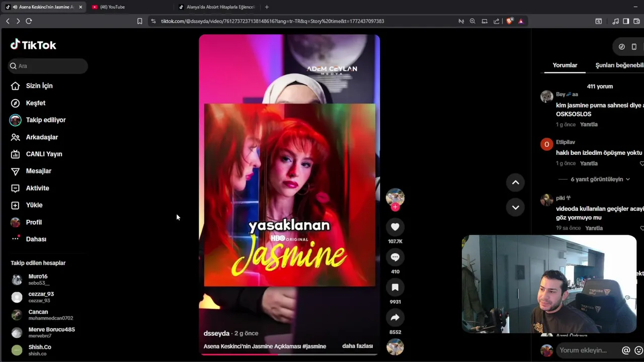Expand the Dahası menu
The image size is (644, 362).
28,239
